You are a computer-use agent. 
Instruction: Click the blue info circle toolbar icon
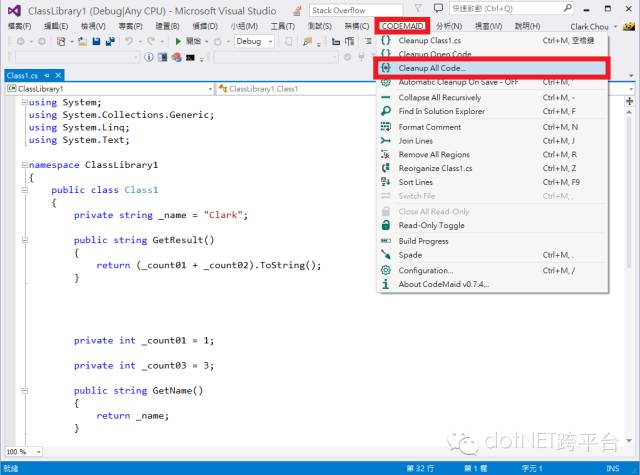(149, 58)
